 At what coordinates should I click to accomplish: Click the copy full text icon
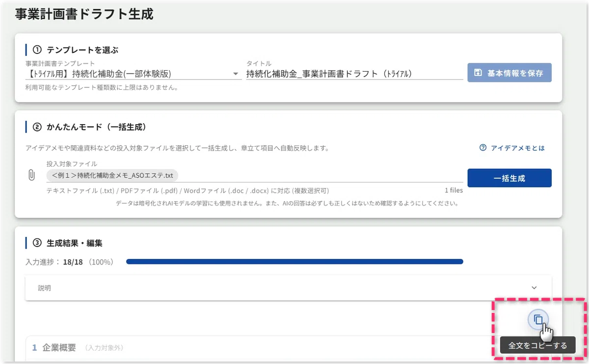click(538, 320)
